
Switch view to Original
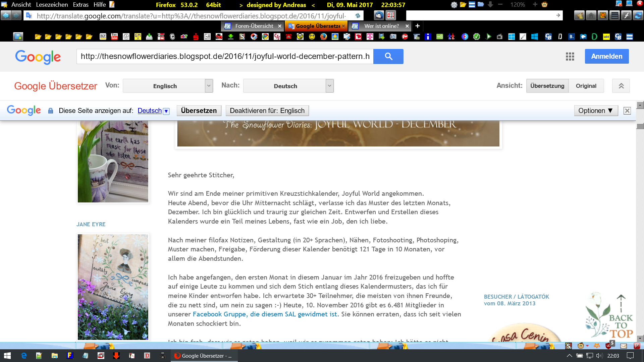(x=586, y=86)
